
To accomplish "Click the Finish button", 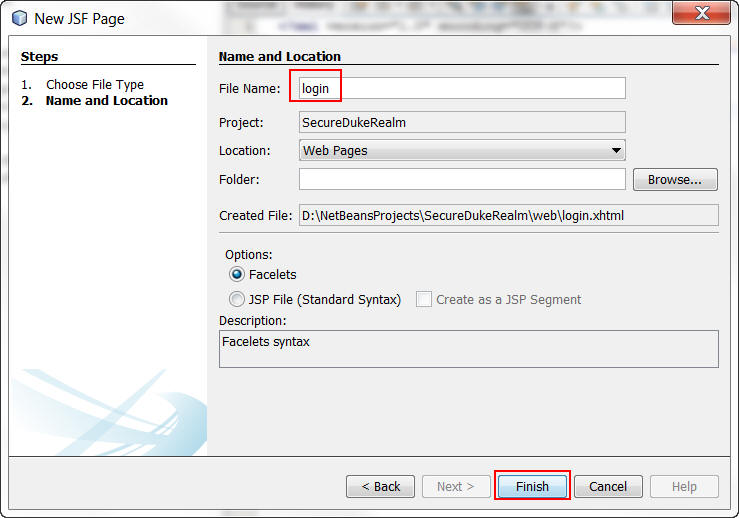I will coord(532,487).
